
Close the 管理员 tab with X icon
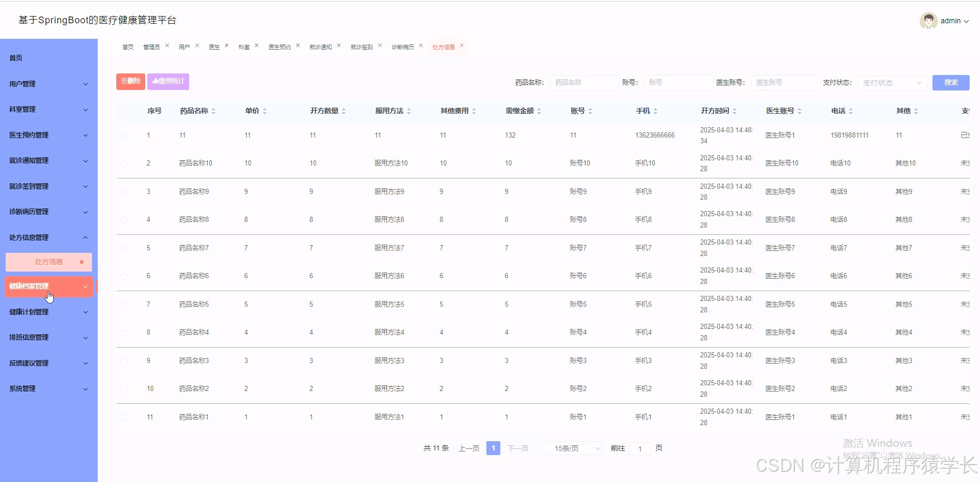(x=167, y=44)
